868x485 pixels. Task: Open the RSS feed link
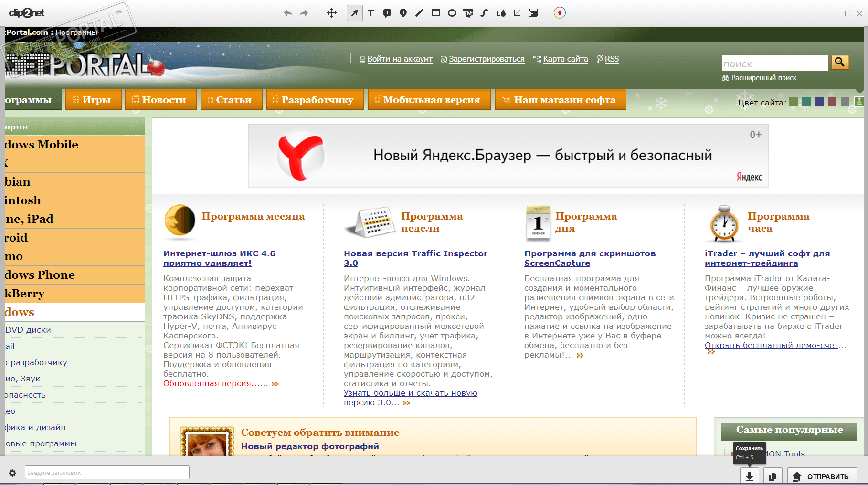point(612,59)
